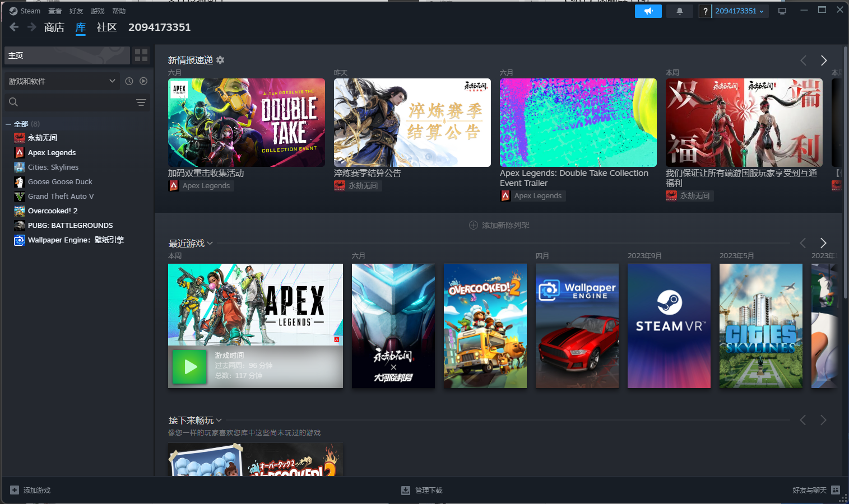Image resolution: width=849 pixels, height=504 pixels.
Task: Toggle the ready-to-play filter icon
Action: point(143,81)
